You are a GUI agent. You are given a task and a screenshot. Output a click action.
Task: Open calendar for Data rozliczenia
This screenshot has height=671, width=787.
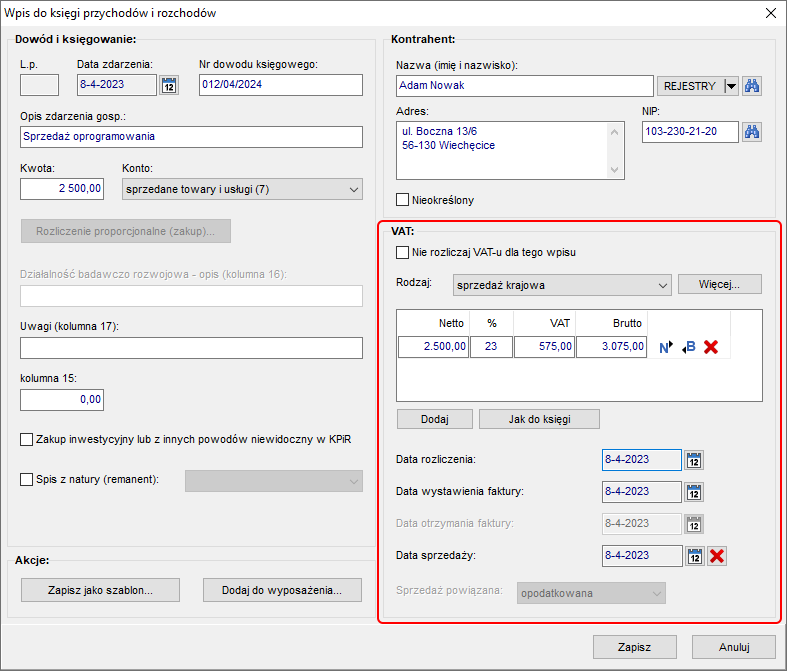694,460
